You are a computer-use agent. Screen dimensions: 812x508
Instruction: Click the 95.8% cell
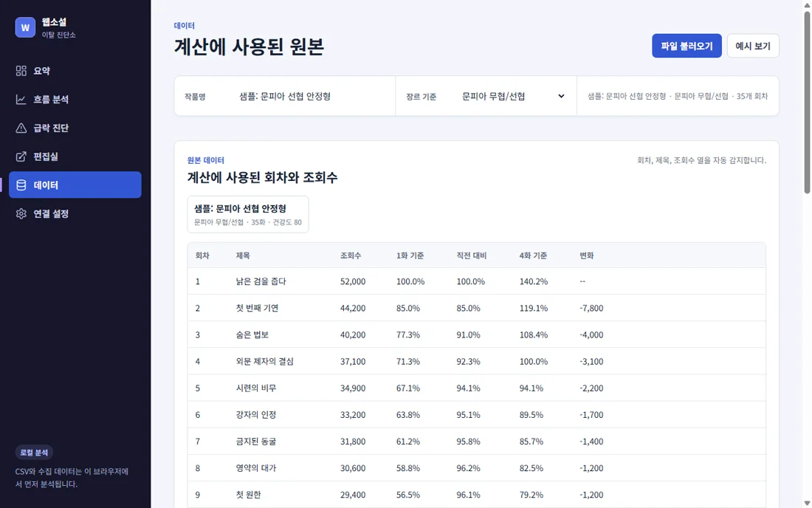[468, 442]
